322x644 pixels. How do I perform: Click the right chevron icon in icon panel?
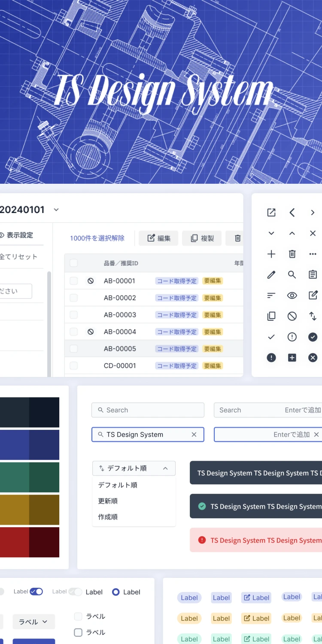tap(313, 213)
